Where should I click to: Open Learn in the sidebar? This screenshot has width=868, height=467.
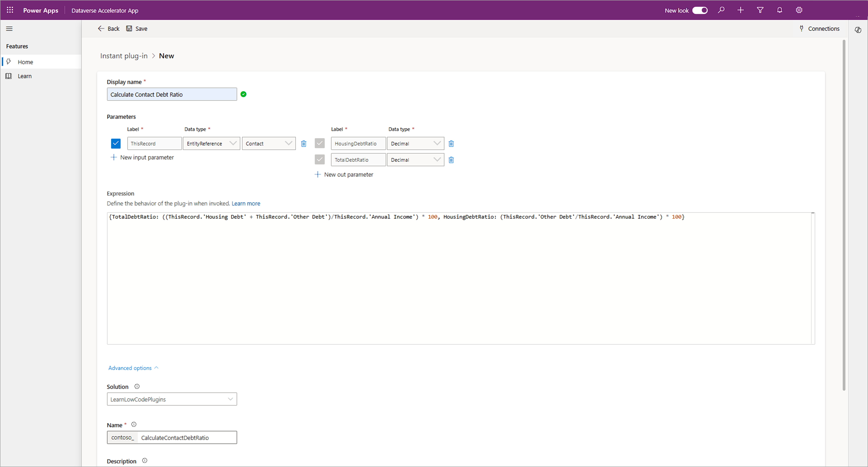(25, 76)
